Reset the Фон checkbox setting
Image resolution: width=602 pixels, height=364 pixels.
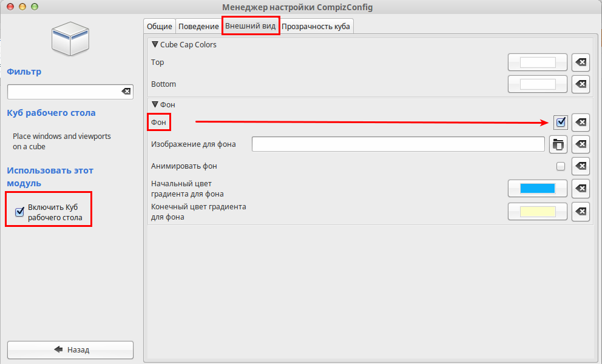(x=581, y=123)
